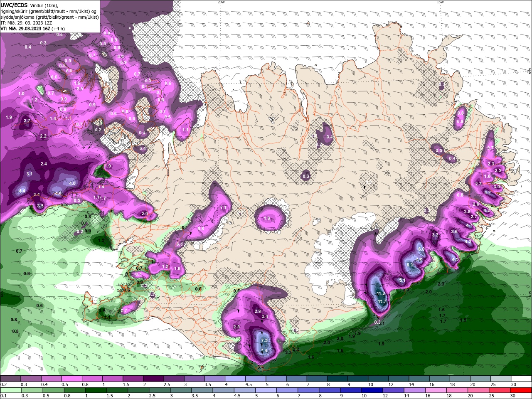Click the violet 12–14 mm rain swatch
Screen dimensions: 532x399
pyautogui.click(x=394, y=390)
